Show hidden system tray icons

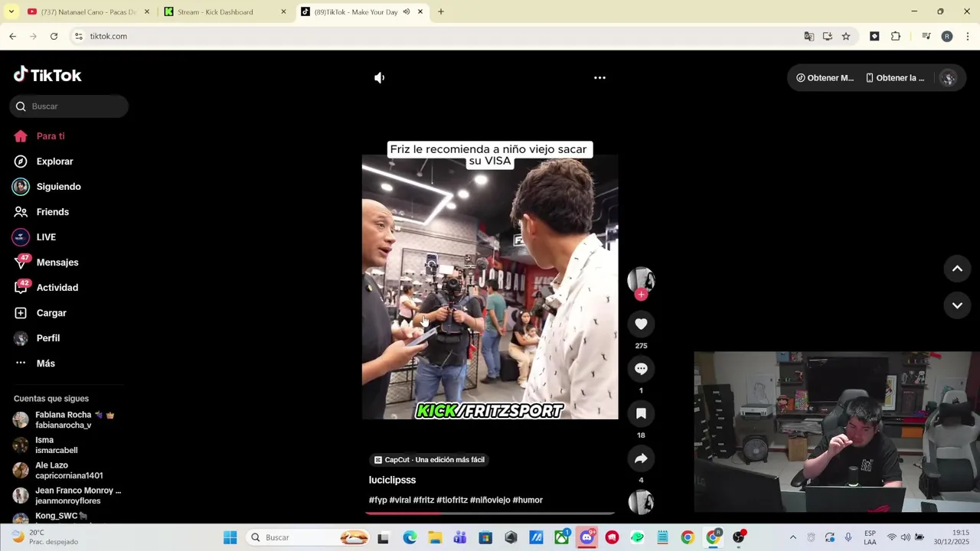pos(792,537)
